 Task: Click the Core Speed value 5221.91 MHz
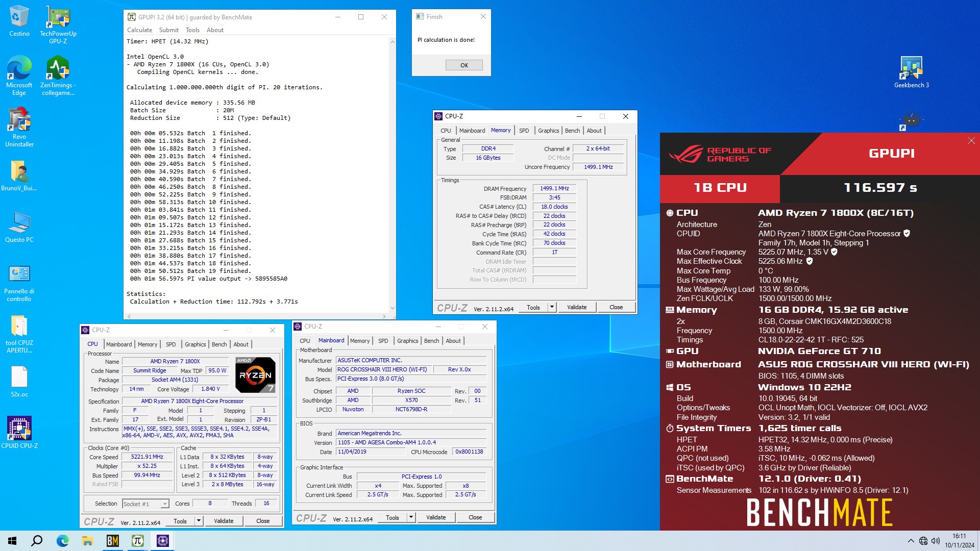point(147,457)
